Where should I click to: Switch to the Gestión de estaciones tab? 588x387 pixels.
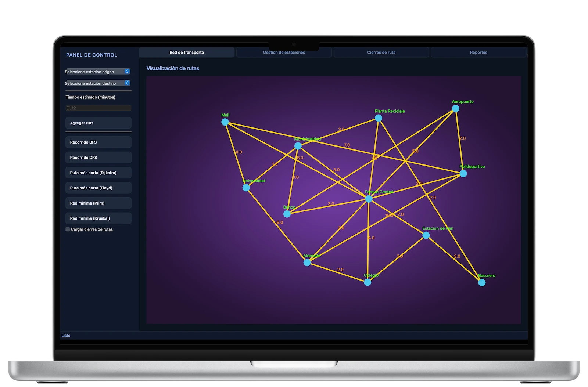(283, 52)
